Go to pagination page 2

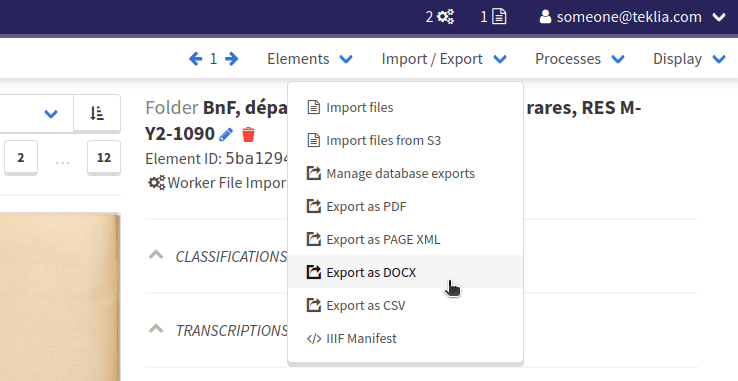tap(21, 157)
